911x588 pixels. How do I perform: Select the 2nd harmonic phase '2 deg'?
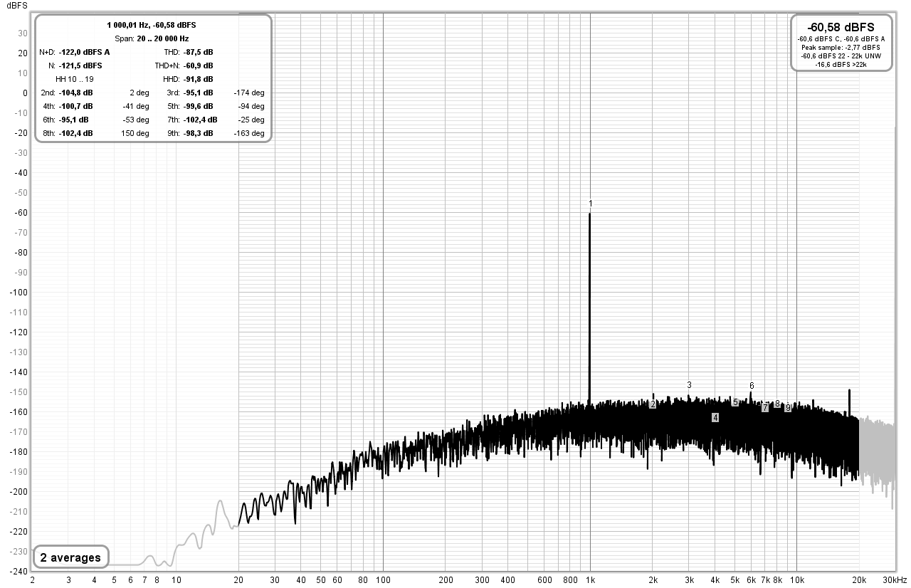point(139,93)
